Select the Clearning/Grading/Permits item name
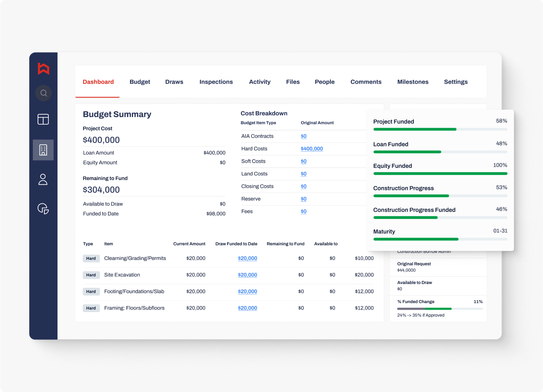The height and width of the screenshot is (392, 543). [135, 258]
